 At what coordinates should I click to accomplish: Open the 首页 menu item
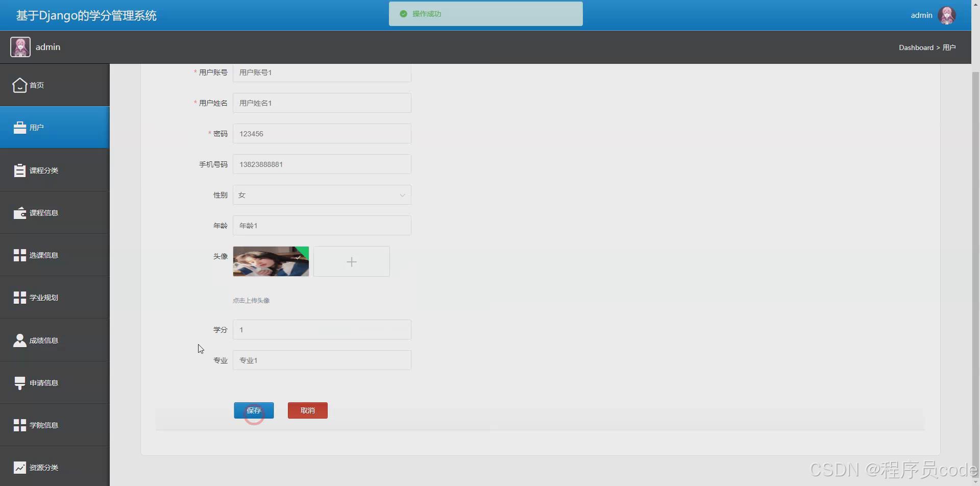(55, 85)
